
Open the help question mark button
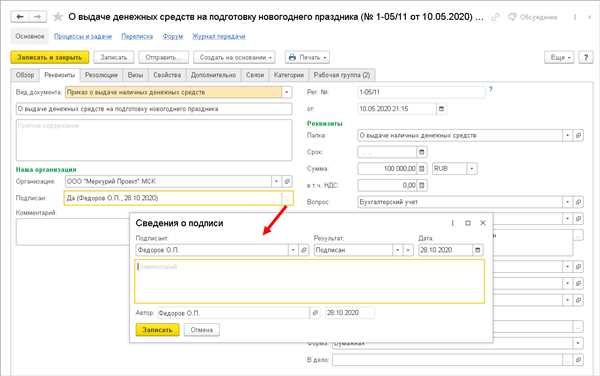tap(586, 57)
